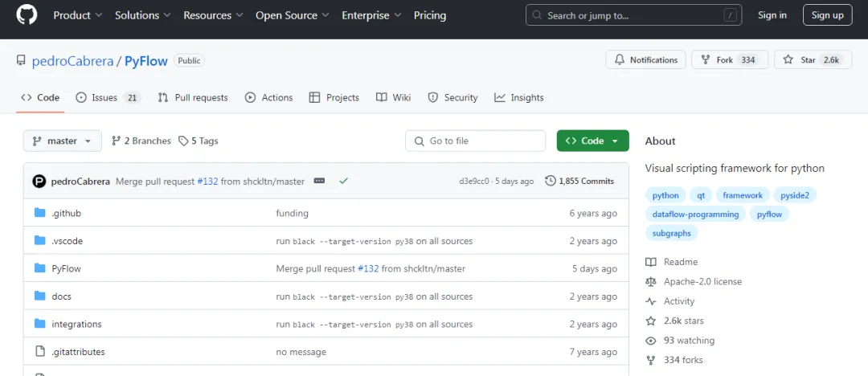Open the Open Source dropdown menu
The height and width of the screenshot is (376, 868).
coord(293,15)
